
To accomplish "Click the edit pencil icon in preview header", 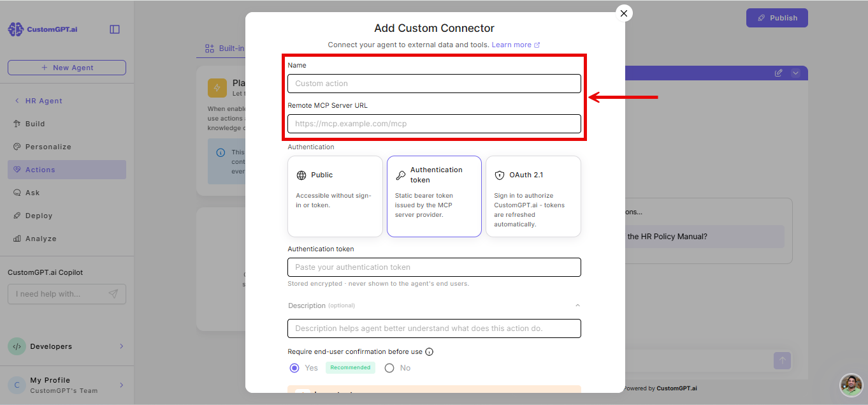I will coord(778,73).
